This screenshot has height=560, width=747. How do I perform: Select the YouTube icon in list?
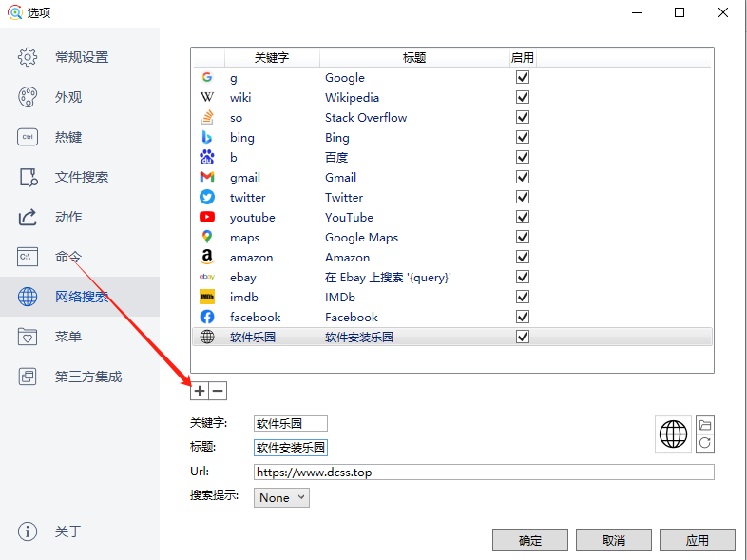click(207, 218)
